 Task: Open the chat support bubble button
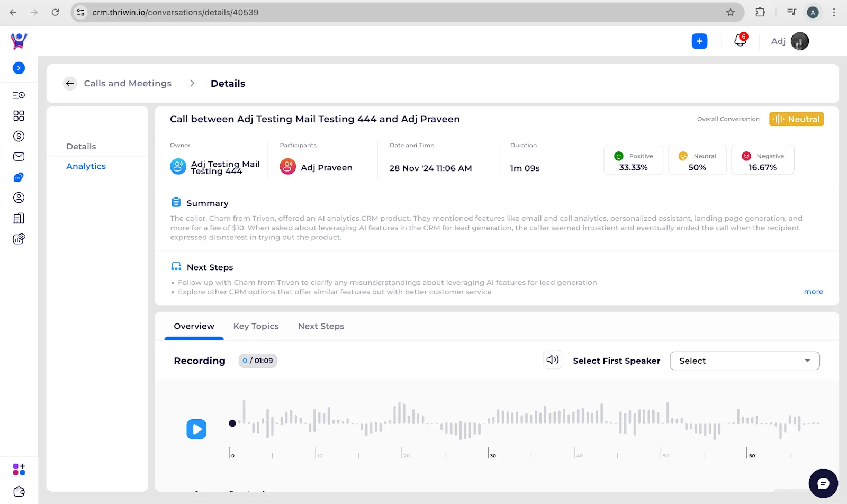click(x=823, y=483)
